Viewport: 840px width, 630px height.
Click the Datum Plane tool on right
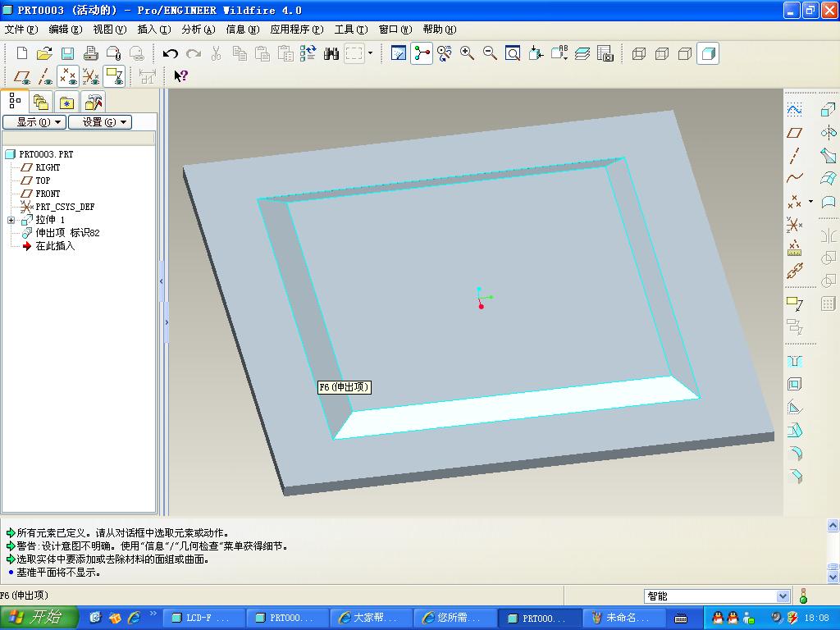[794, 132]
